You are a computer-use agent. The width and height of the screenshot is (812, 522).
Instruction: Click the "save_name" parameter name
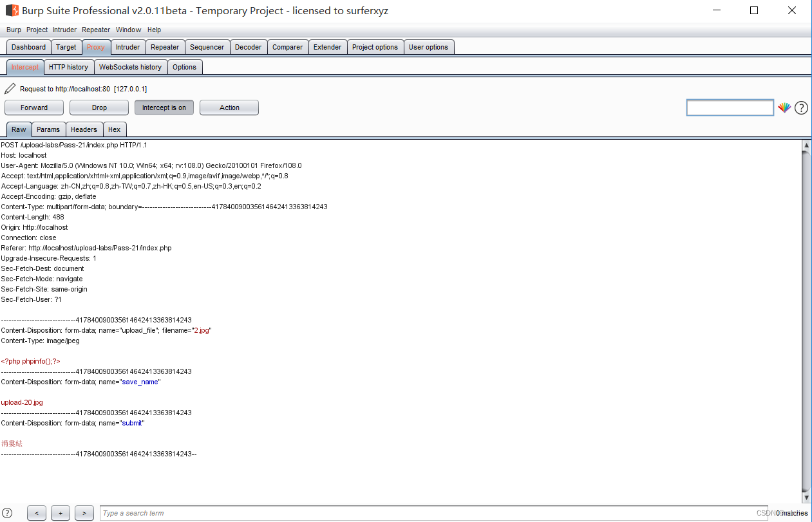tap(140, 382)
